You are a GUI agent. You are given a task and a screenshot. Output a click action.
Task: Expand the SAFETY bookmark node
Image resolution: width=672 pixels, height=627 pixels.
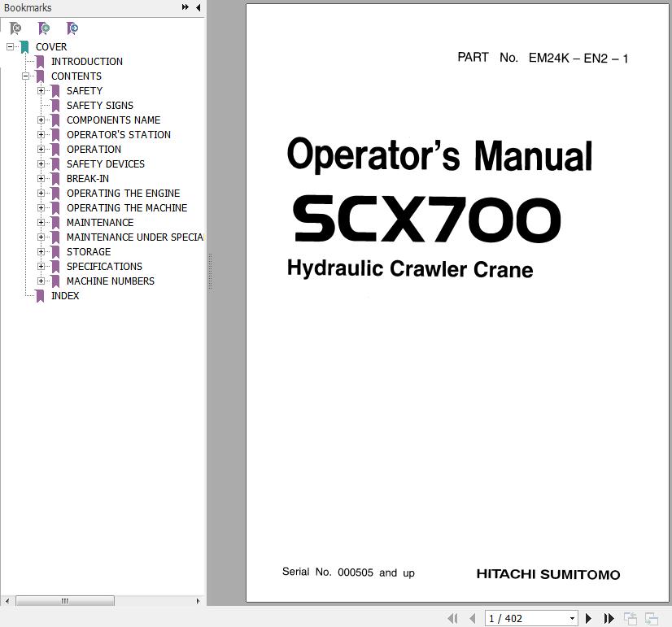coord(41,91)
